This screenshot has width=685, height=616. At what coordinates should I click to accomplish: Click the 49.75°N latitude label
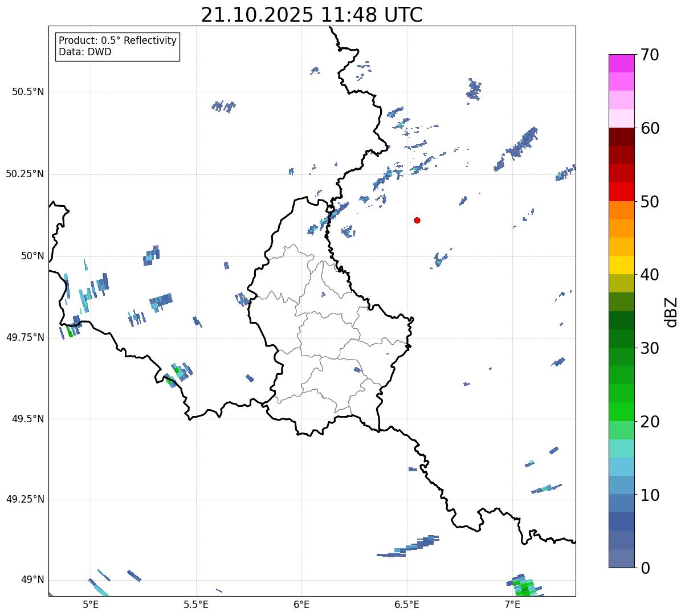point(25,337)
